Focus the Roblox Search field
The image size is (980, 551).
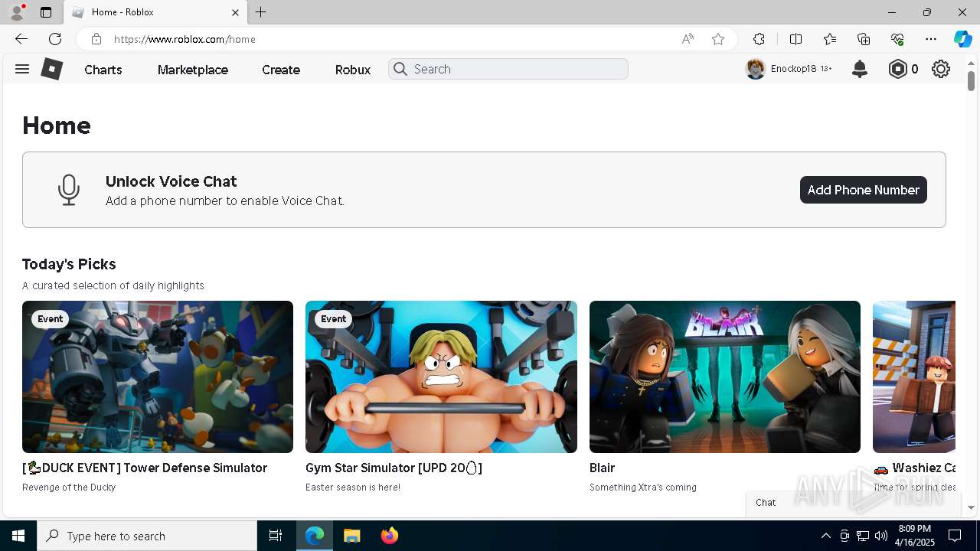[508, 69]
